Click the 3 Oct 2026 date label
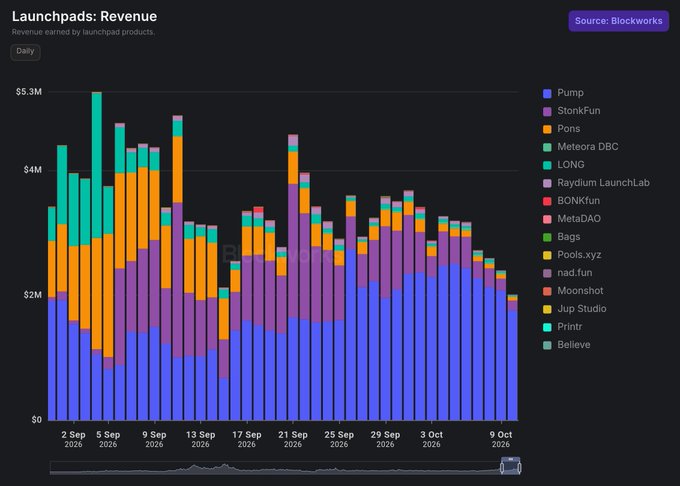 click(x=432, y=439)
